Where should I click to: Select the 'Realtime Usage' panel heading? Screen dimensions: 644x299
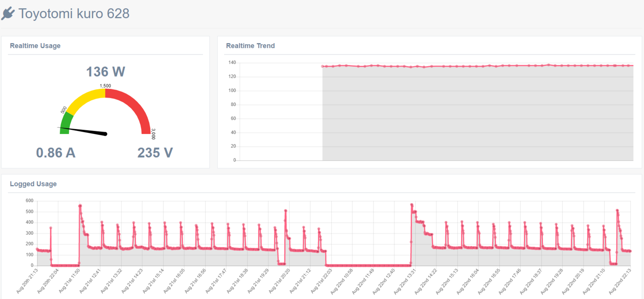click(x=35, y=46)
